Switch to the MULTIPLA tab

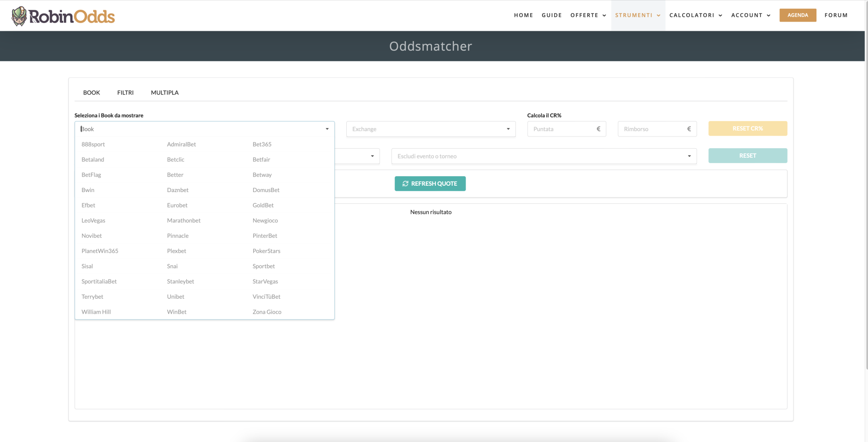(x=165, y=93)
